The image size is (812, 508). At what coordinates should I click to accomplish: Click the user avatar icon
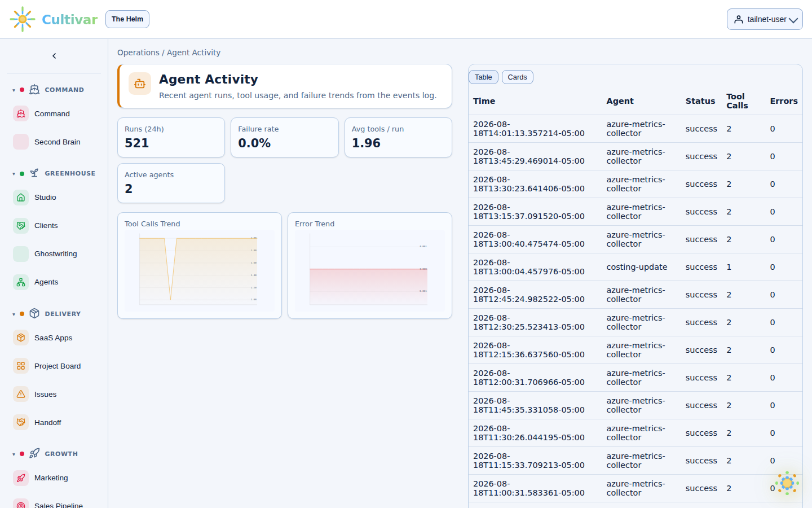(x=739, y=19)
